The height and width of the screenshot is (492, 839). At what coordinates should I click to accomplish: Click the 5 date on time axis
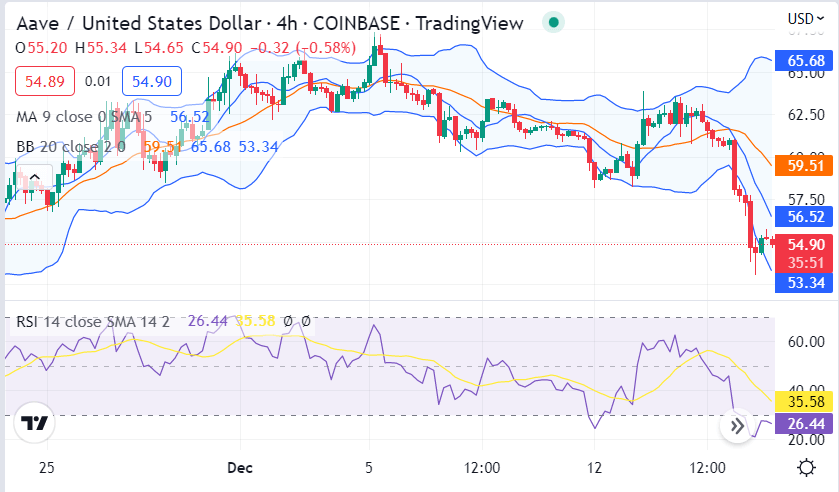pyautogui.click(x=369, y=467)
